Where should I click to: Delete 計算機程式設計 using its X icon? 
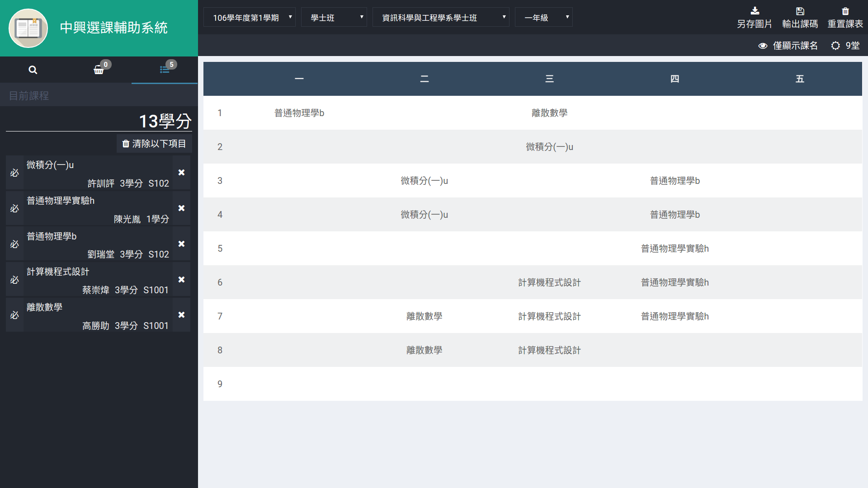(181, 280)
